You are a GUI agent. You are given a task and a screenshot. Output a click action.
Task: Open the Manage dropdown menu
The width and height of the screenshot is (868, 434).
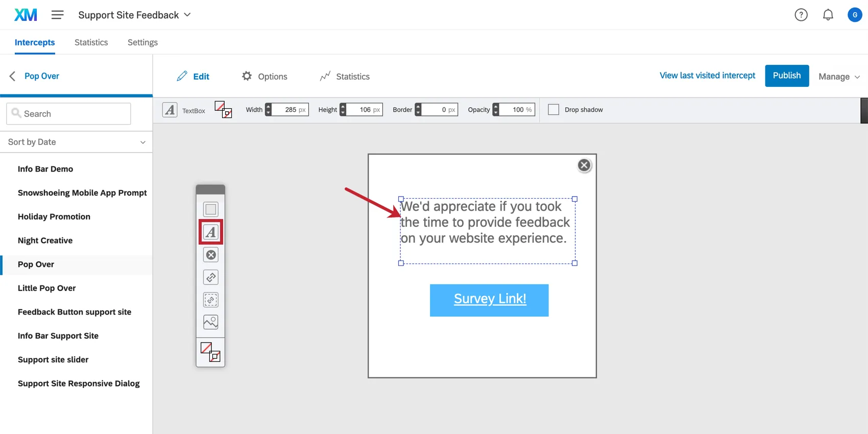click(839, 77)
